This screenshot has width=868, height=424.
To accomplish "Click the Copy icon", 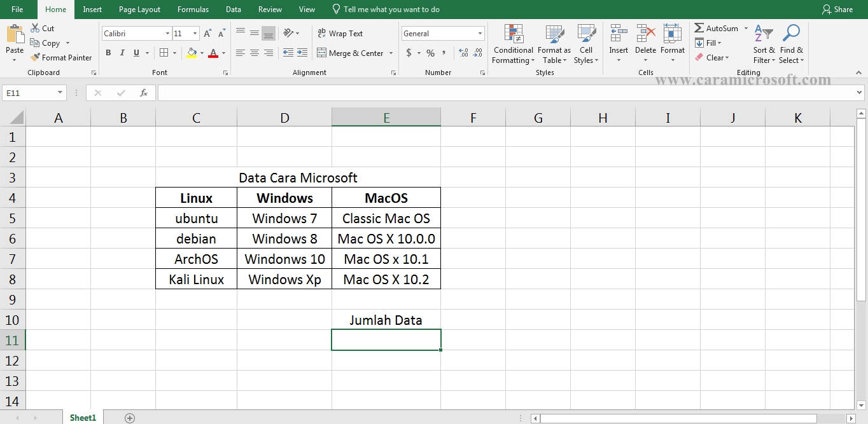I will 35,43.
